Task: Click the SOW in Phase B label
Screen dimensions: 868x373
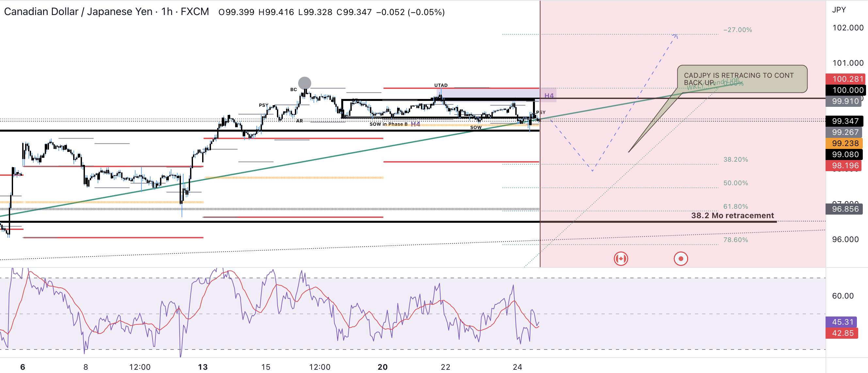Action: pyautogui.click(x=389, y=124)
